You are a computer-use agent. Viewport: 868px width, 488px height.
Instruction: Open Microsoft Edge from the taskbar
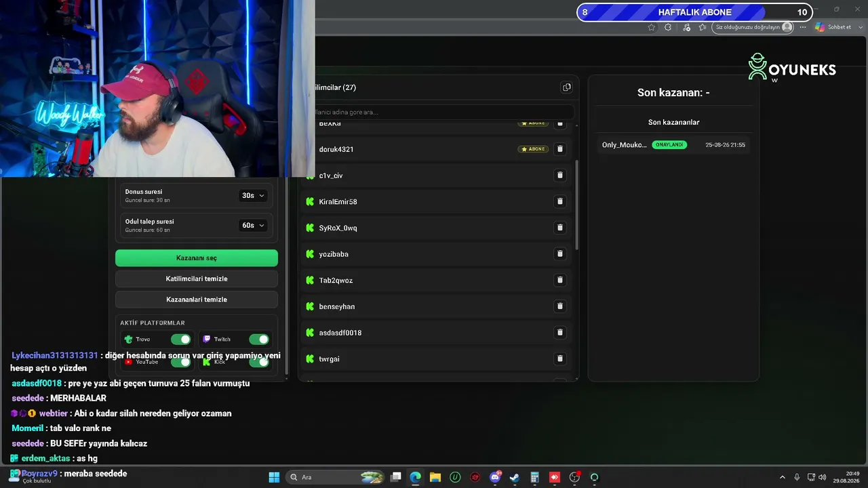coord(416,477)
